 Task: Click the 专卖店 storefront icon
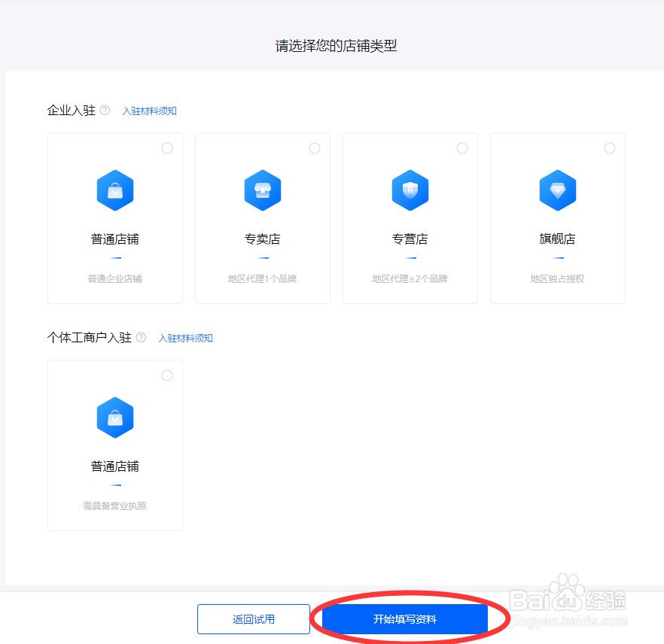click(x=262, y=190)
